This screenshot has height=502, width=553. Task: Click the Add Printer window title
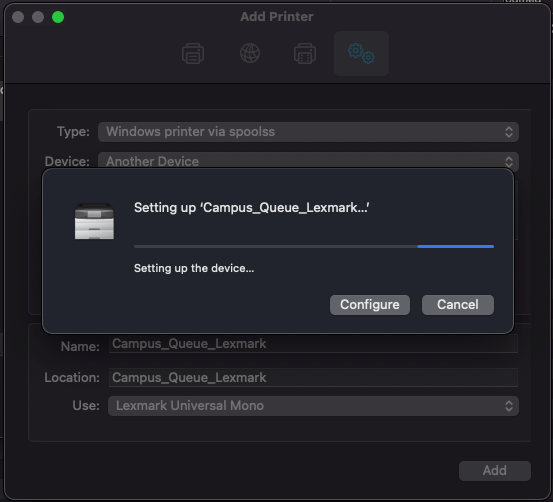click(277, 17)
